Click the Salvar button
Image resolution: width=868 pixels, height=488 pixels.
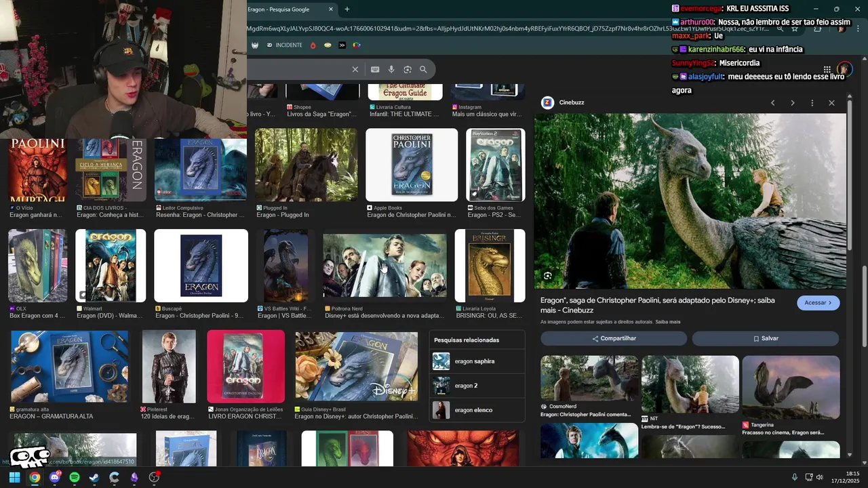pos(766,338)
